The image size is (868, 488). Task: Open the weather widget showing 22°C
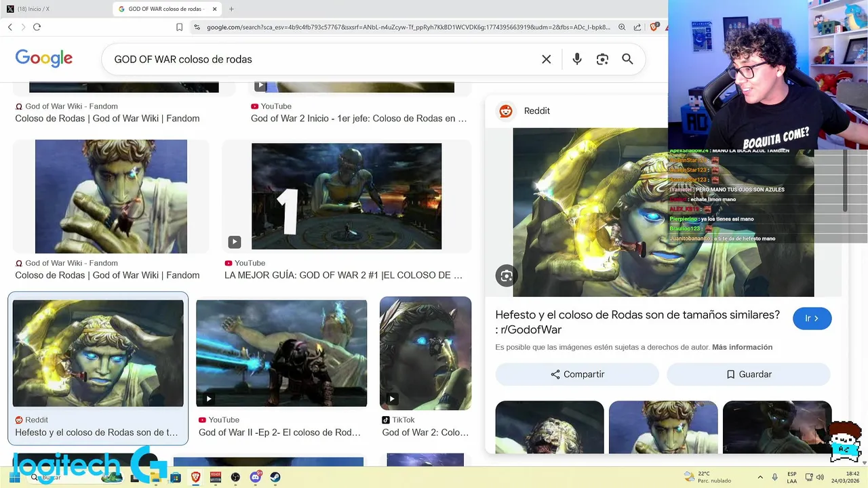707,477
